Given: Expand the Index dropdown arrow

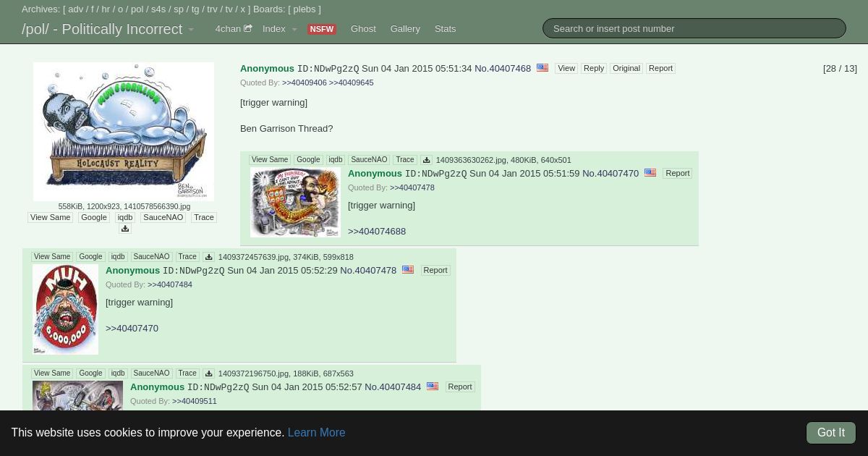Looking at the screenshot, I should click(294, 30).
